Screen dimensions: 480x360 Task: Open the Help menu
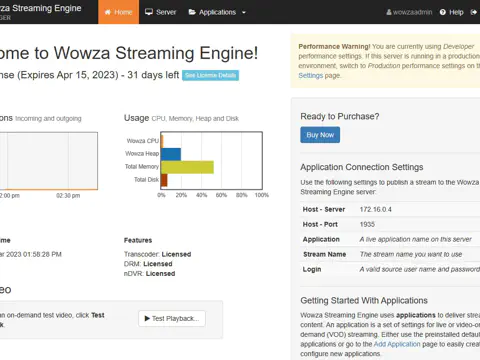click(x=452, y=12)
